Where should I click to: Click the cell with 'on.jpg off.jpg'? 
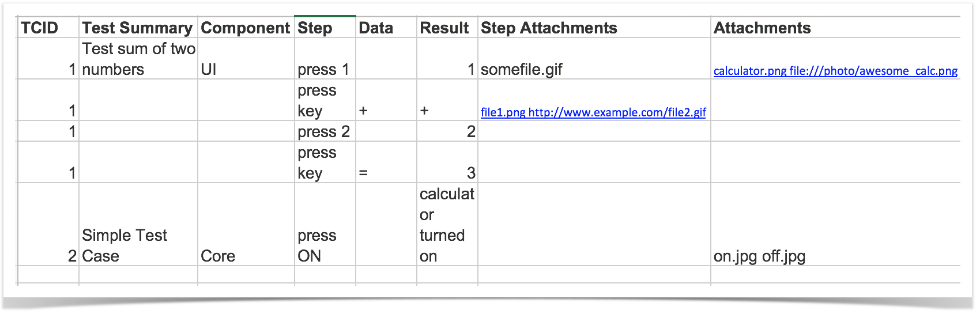(835, 225)
